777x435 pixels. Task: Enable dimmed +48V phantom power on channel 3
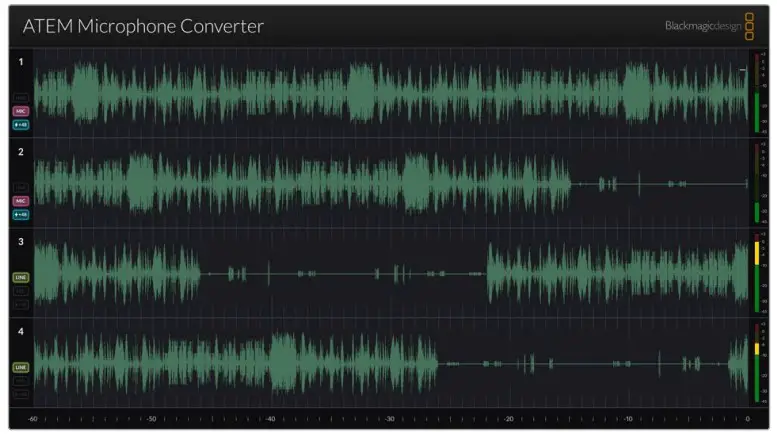(x=21, y=304)
